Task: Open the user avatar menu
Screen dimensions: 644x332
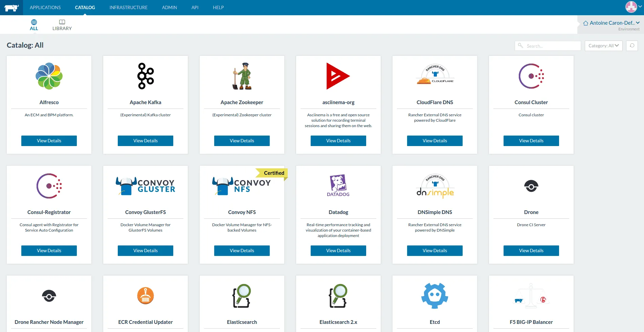Action: tap(633, 7)
